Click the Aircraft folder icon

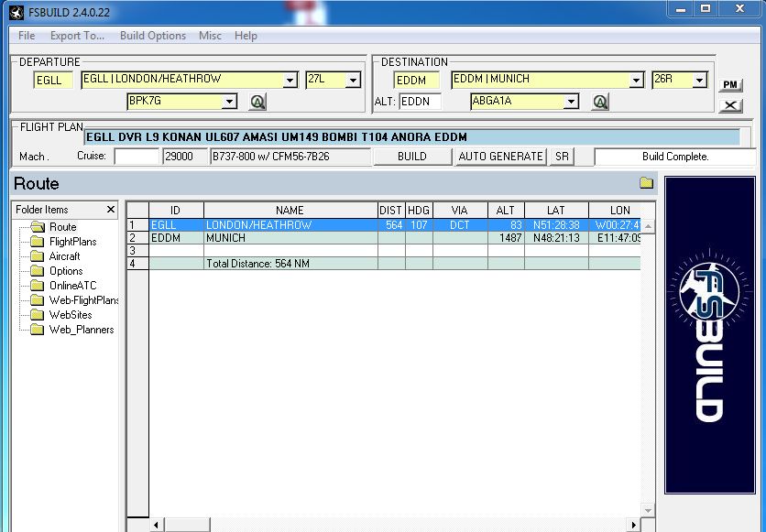coord(38,256)
